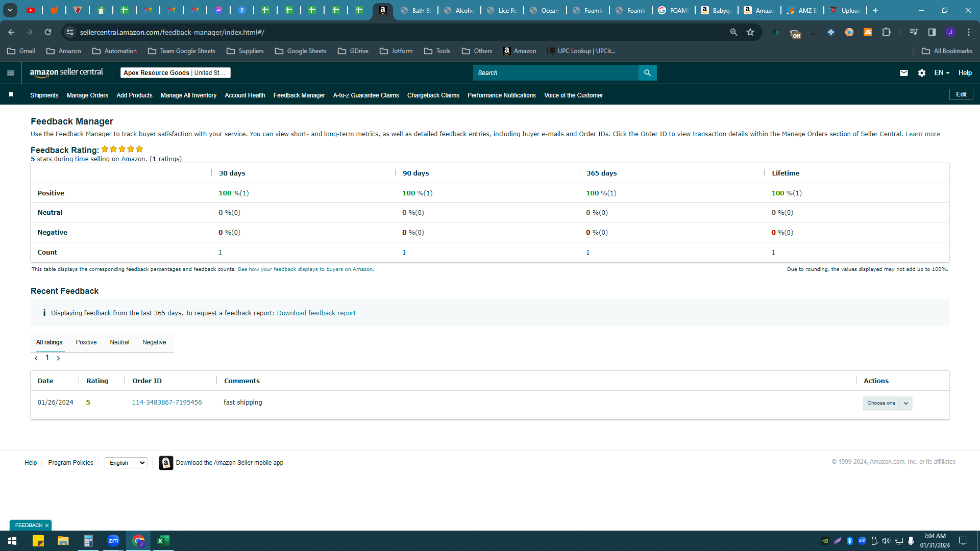Switch to the Bath browser tab
The width and height of the screenshot is (980, 551).
417,10
